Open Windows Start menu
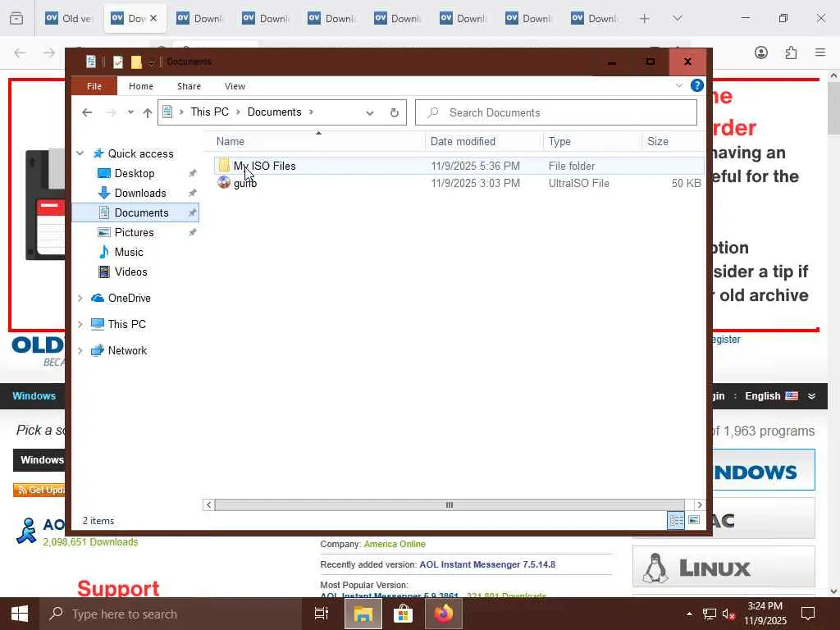The image size is (840, 630). coord(20,614)
